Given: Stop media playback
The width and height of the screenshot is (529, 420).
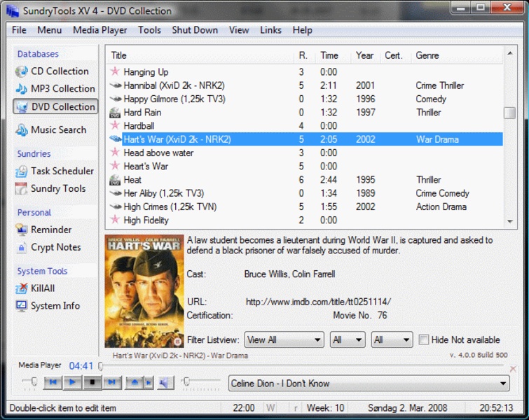Looking at the screenshot, I should click(92, 382).
